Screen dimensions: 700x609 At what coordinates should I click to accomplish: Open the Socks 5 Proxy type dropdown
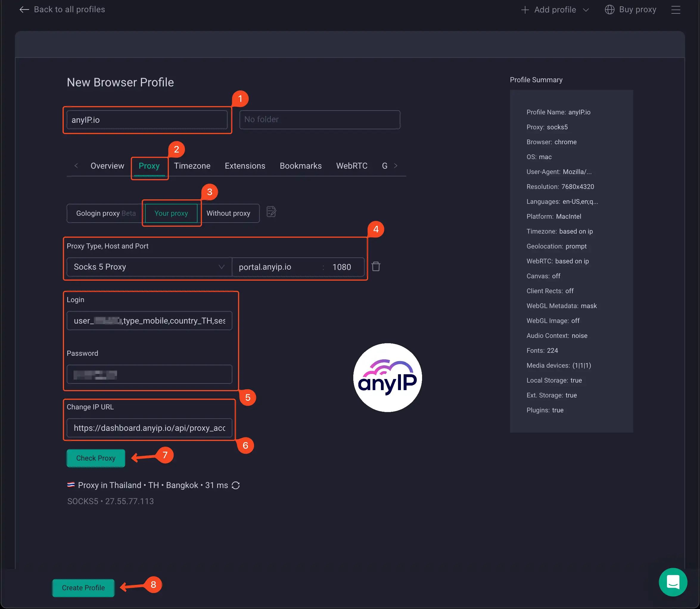coord(148,267)
